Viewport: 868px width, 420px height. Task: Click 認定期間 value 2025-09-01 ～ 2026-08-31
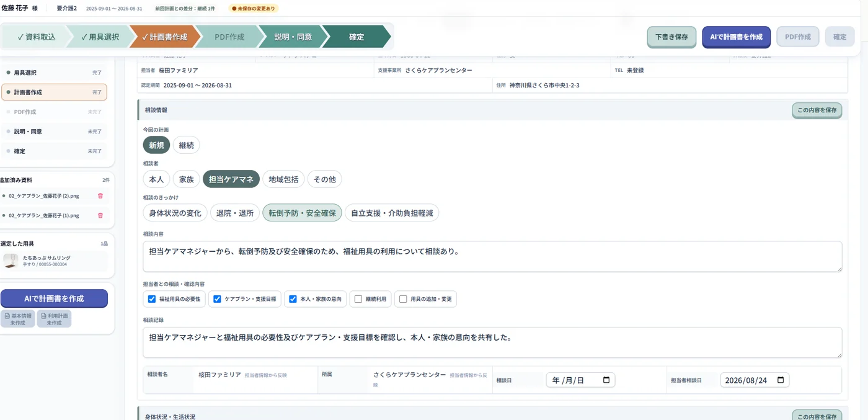197,85
